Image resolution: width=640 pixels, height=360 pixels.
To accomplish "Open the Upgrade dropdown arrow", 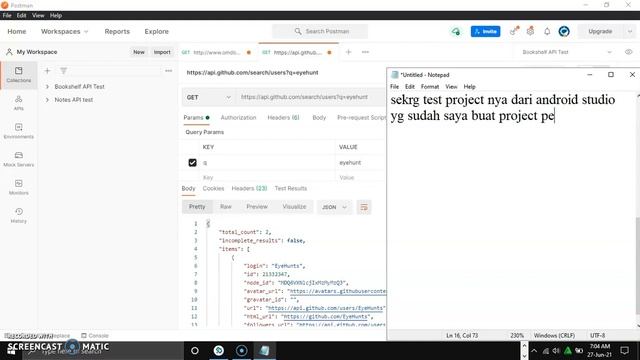I will click(630, 31).
